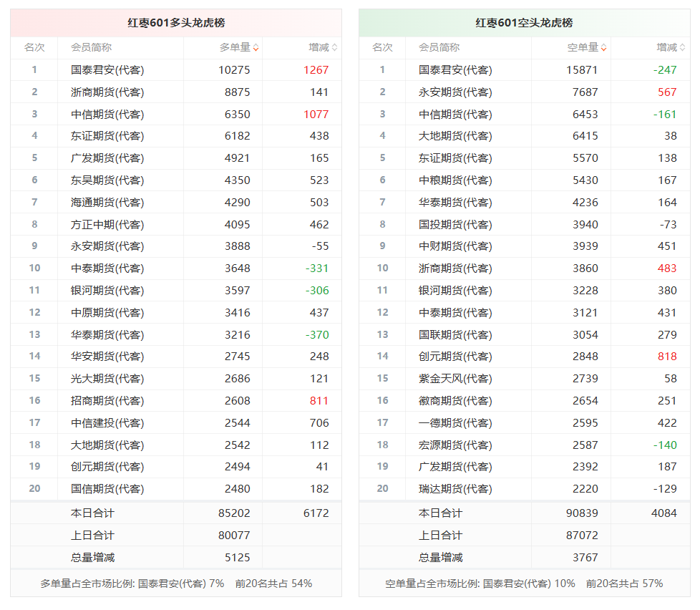Select 永安期货(代客) in short table rank 2
Image resolution: width=700 pixels, height=610 pixels.
coord(455,92)
